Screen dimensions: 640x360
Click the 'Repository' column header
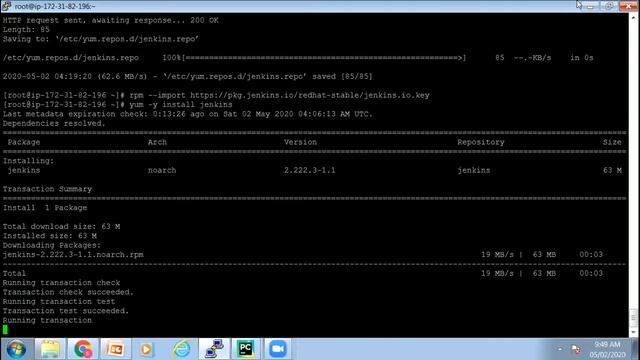pyautogui.click(x=481, y=142)
